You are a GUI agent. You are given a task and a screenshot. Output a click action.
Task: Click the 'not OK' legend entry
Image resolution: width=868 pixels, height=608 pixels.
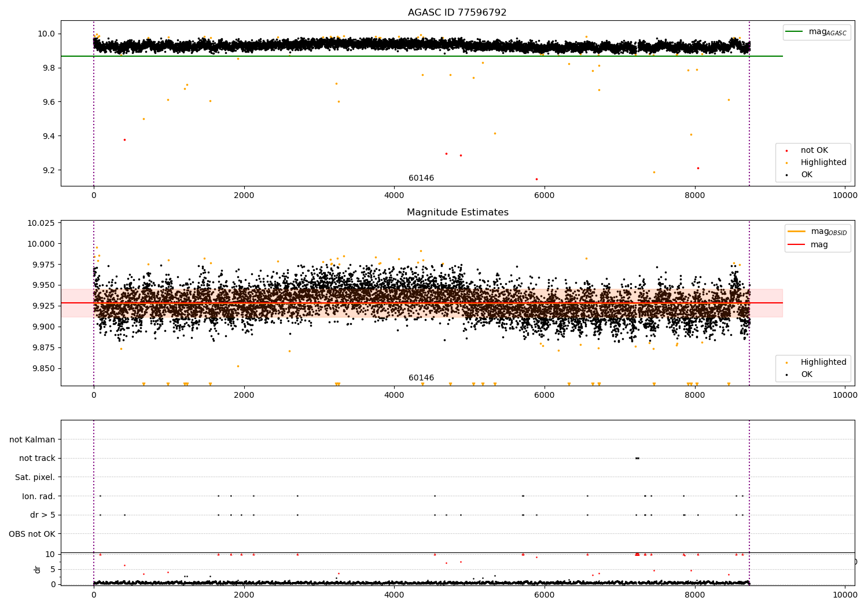click(814, 150)
